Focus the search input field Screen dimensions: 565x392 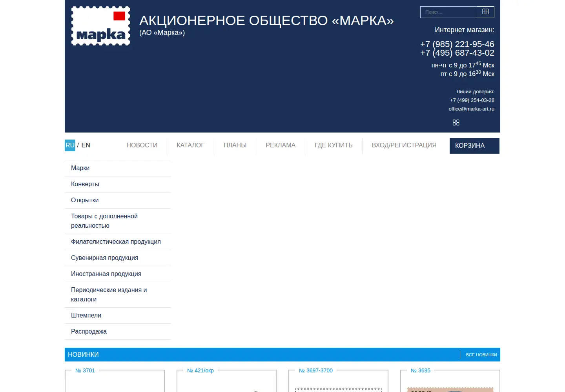(448, 12)
